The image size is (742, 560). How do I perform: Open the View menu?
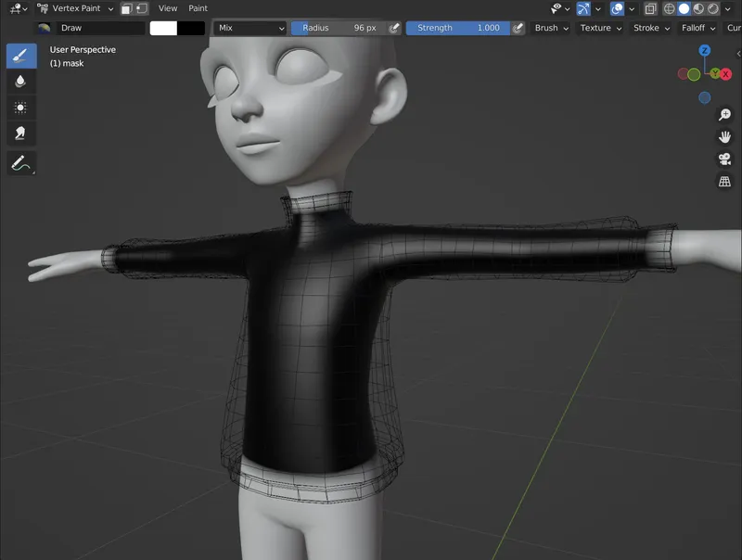point(167,8)
